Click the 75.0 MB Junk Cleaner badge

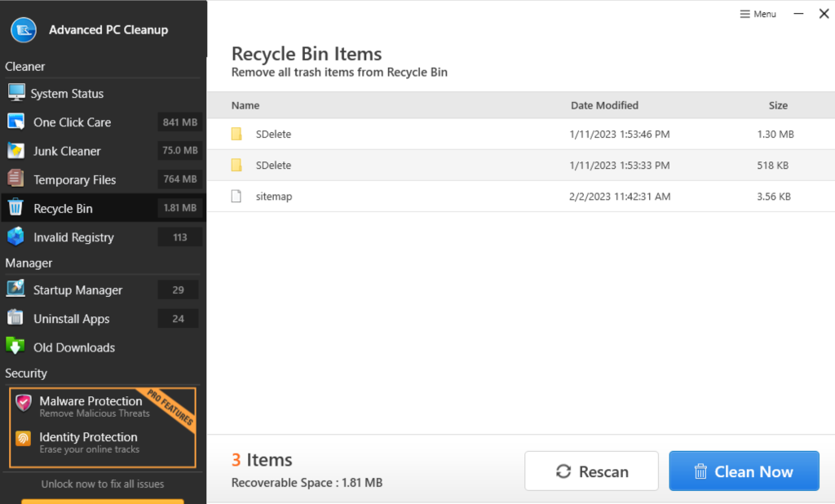point(180,150)
